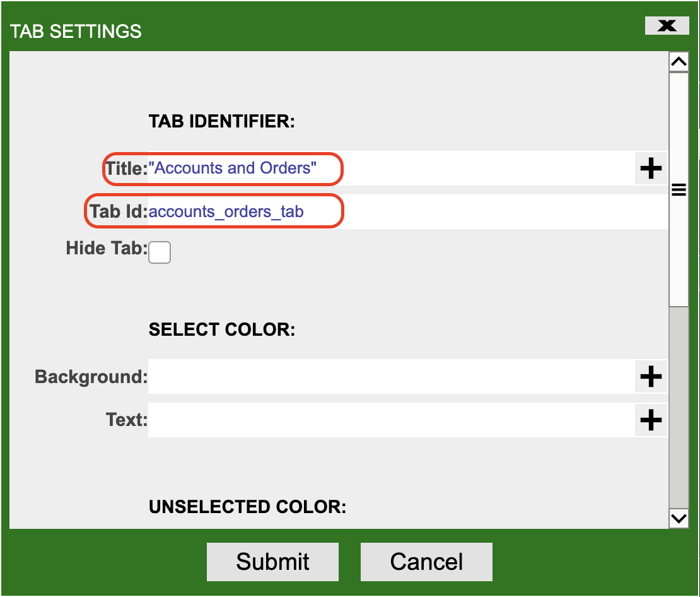Close the Tab Settings dialog
Image resolution: width=700 pixels, height=597 pixels.
point(667,26)
